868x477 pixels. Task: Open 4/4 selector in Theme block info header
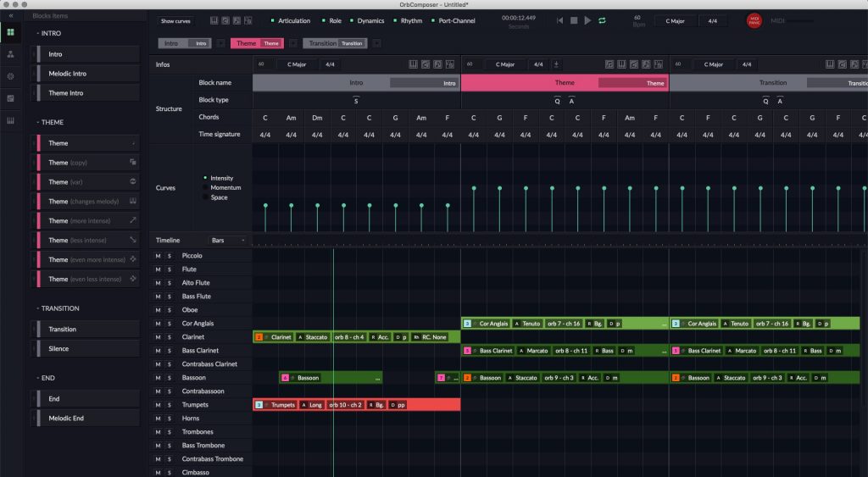point(538,64)
